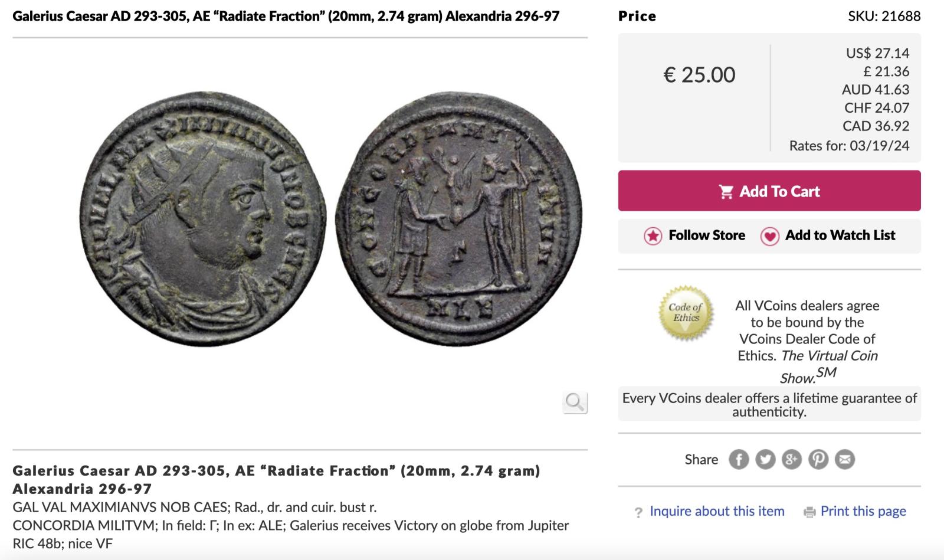
Task: View coin reverse Concordia image
Action: (x=459, y=219)
